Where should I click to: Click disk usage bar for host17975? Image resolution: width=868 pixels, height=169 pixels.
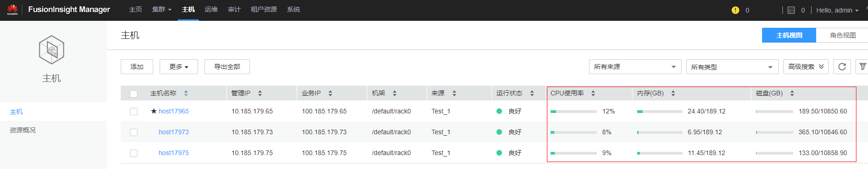(775, 153)
